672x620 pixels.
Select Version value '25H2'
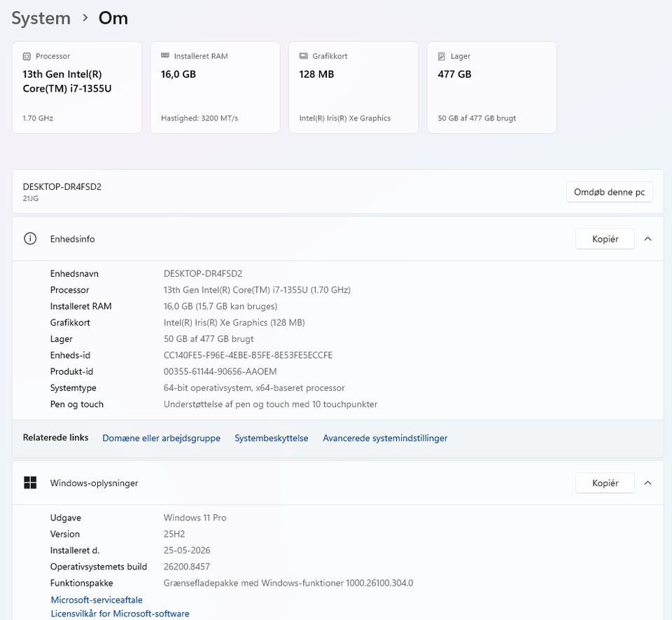click(x=174, y=534)
